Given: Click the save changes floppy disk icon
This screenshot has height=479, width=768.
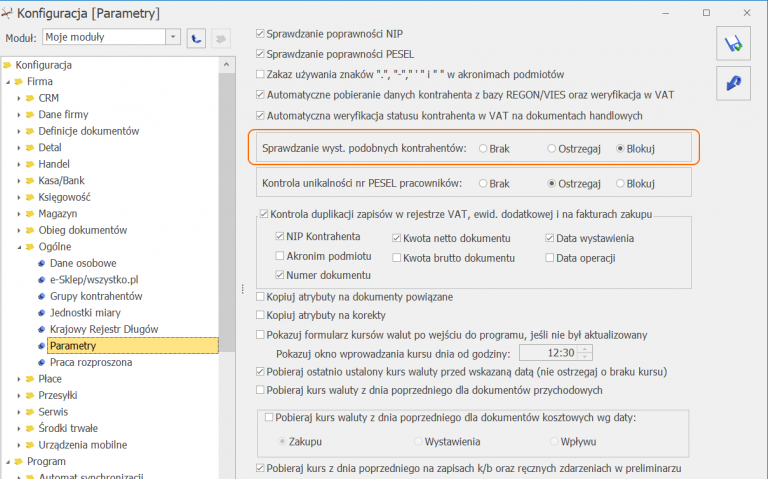Looking at the screenshot, I should click(x=734, y=43).
